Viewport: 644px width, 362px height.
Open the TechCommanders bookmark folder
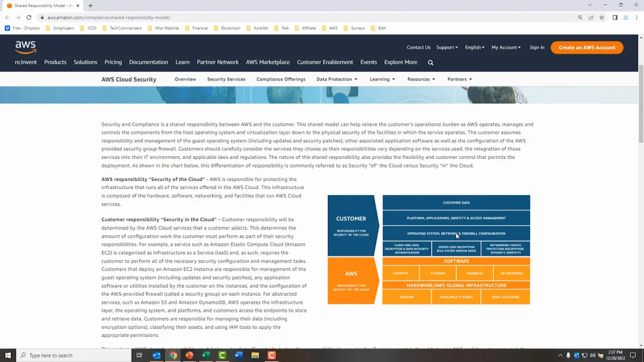(x=122, y=28)
